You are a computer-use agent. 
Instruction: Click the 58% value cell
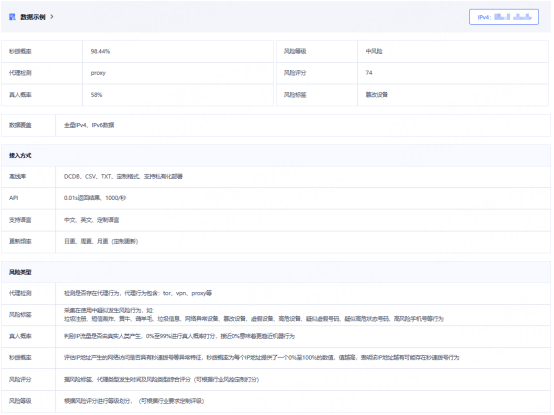click(x=178, y=95)
